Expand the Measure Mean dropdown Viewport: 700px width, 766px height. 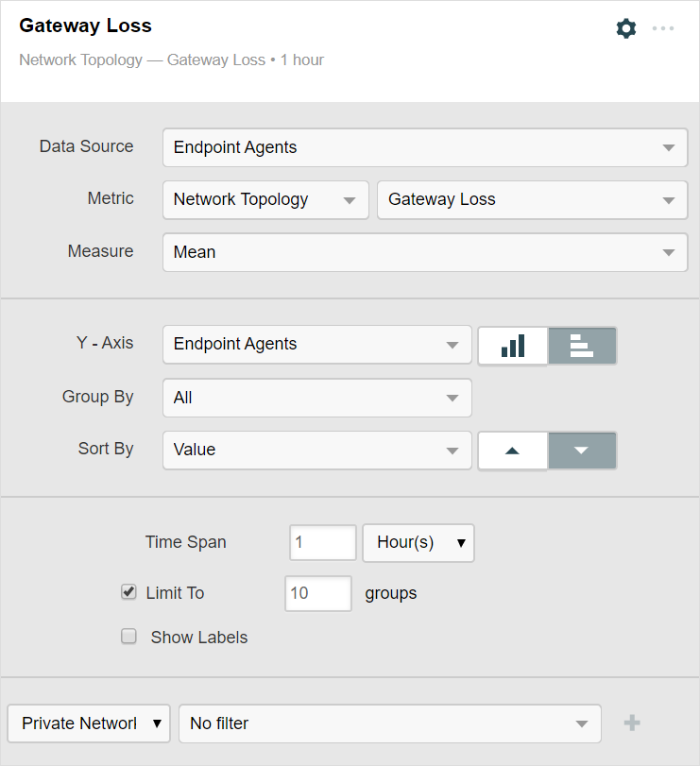(424, 252)
